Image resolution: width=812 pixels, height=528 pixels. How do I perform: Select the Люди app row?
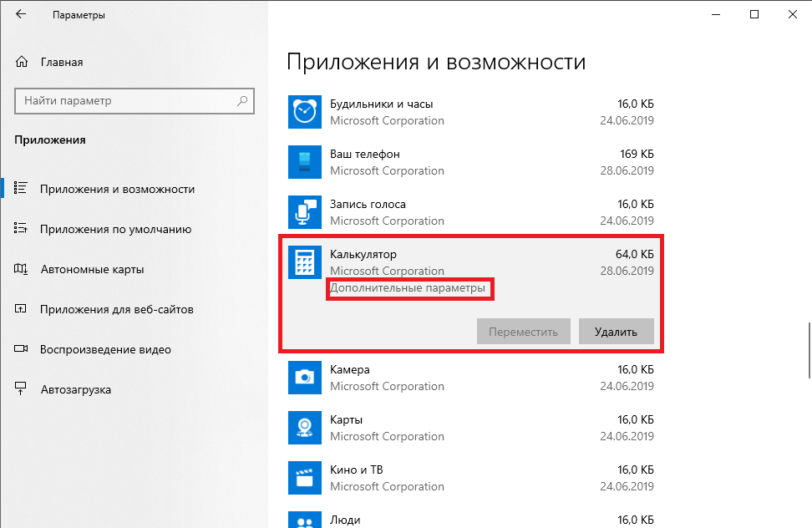(x=470, y=518)
